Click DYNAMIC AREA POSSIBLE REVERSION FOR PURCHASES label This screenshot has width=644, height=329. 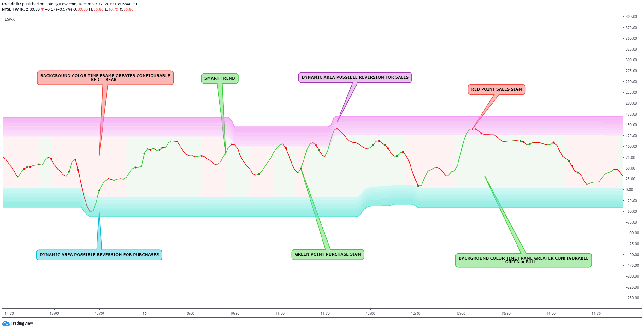(99, 255)
